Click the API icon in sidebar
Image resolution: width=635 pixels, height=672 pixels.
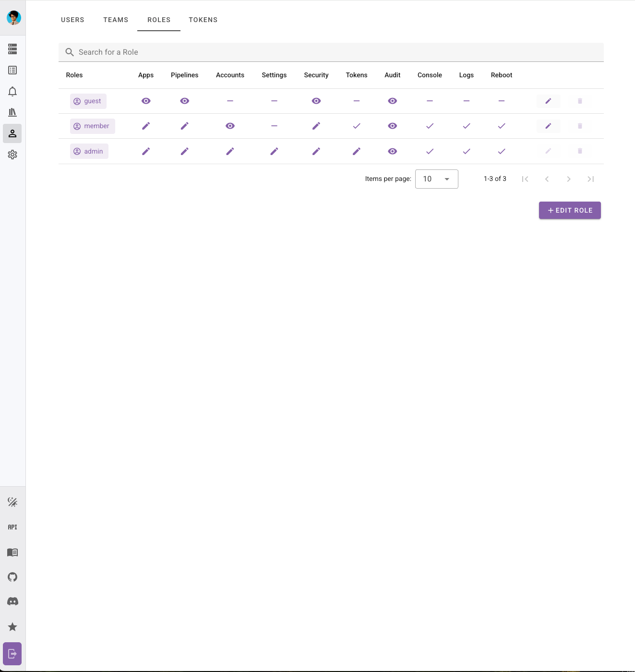[12, 527]
